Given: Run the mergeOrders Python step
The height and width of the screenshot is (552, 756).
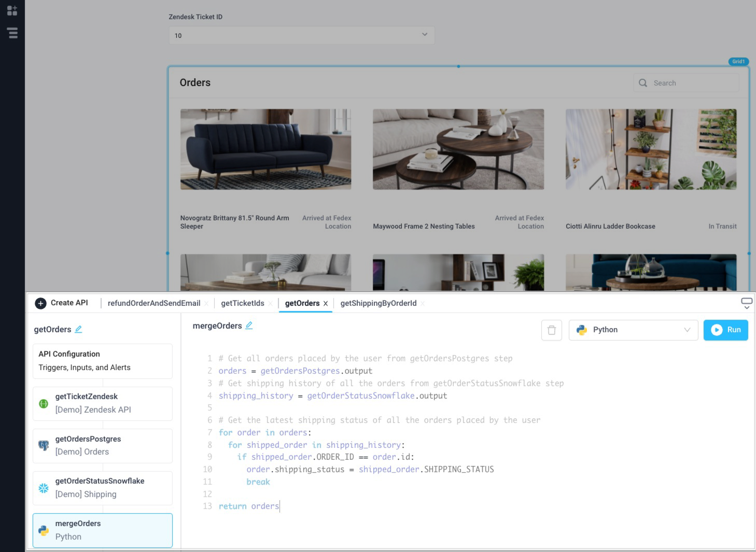Looking at the screenshot, I should [725, 330].
